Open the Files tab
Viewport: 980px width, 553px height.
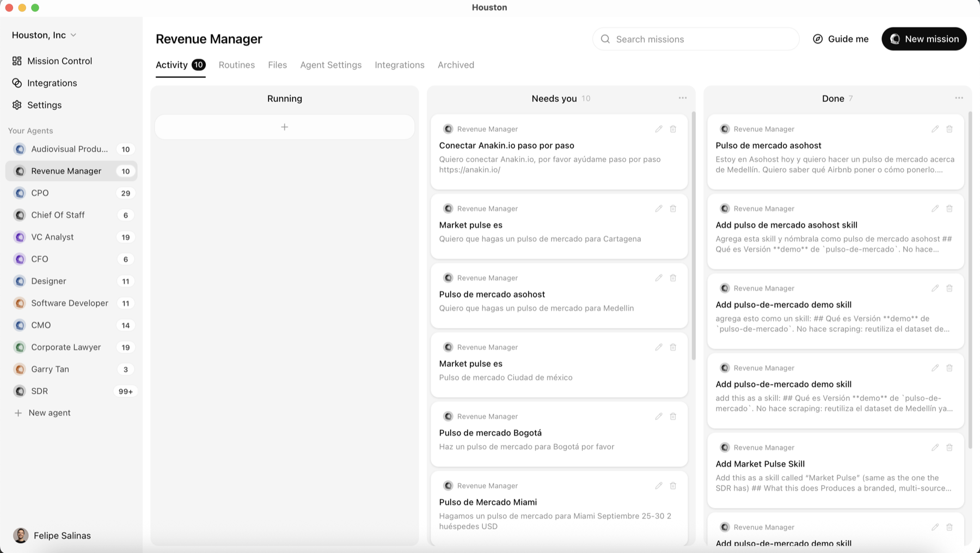coord(277,65)
